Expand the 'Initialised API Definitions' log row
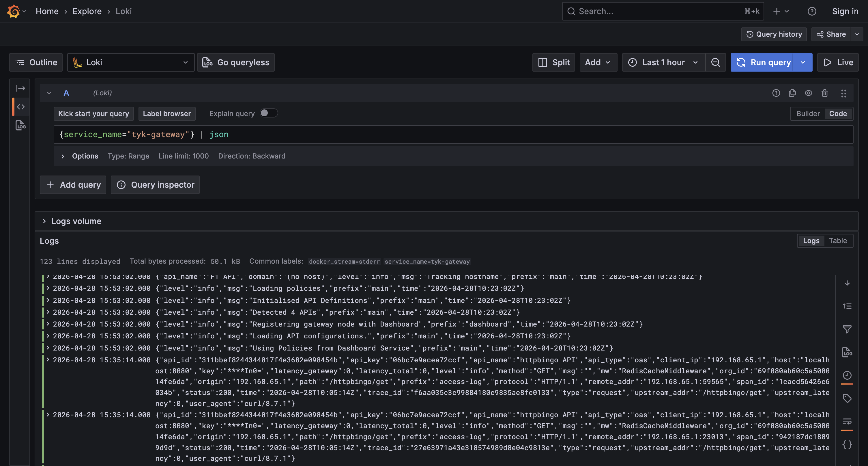868x466 pixels. point(48,300)
